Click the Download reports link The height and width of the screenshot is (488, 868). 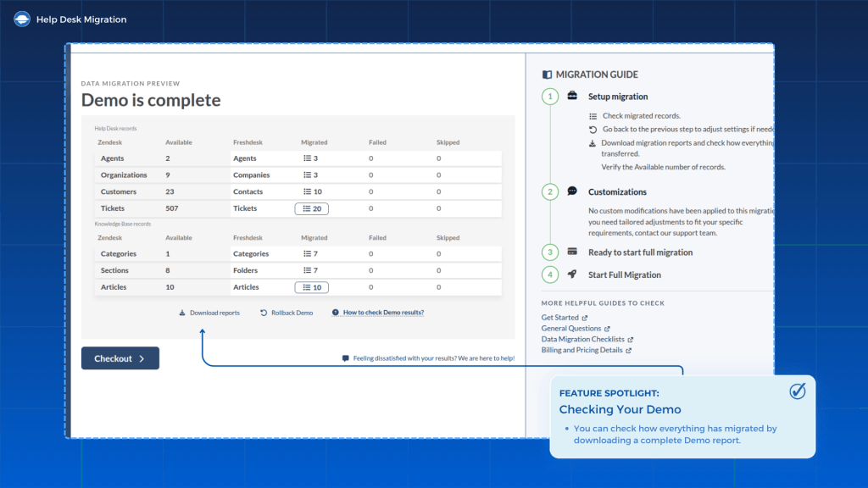point(209,313)
